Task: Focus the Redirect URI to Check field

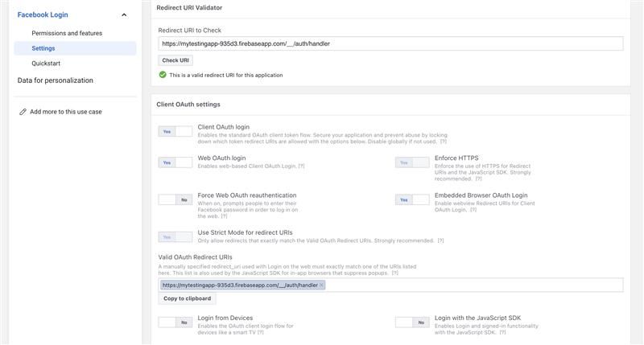Action: 390,43
